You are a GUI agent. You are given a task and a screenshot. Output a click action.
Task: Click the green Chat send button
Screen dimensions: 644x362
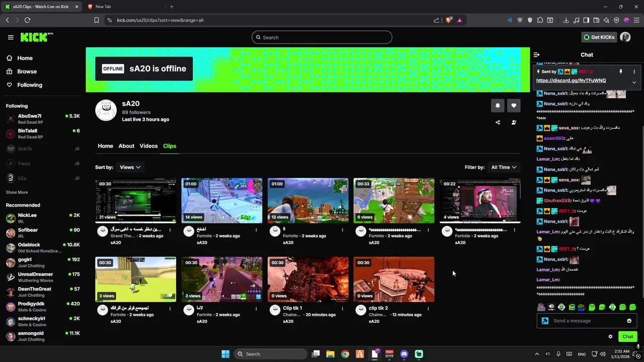pyautogui.click(x=628, y=337)
